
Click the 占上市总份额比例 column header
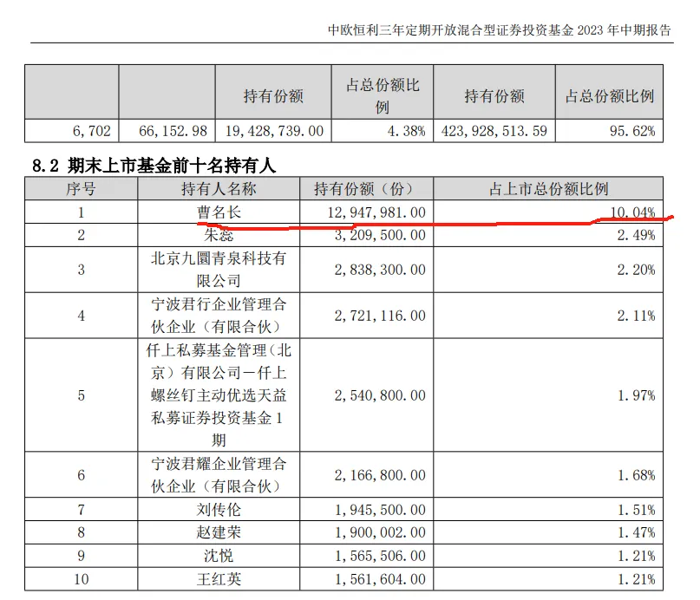pos(549,189)
